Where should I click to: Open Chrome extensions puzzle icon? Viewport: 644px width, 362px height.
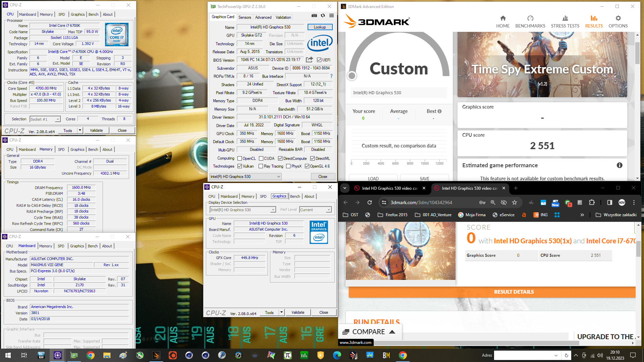592,202
